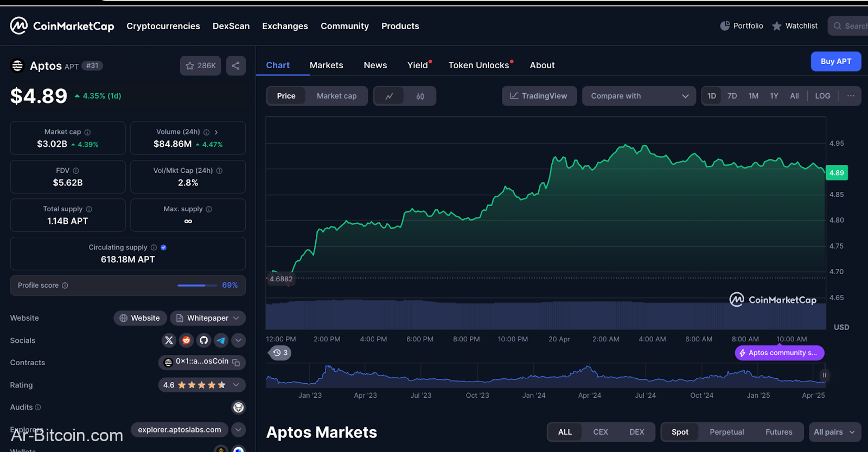Viewport: 868px width, 452px height.
Task: Click the CoinMarketCap logo
Action: tap(62, 25)
